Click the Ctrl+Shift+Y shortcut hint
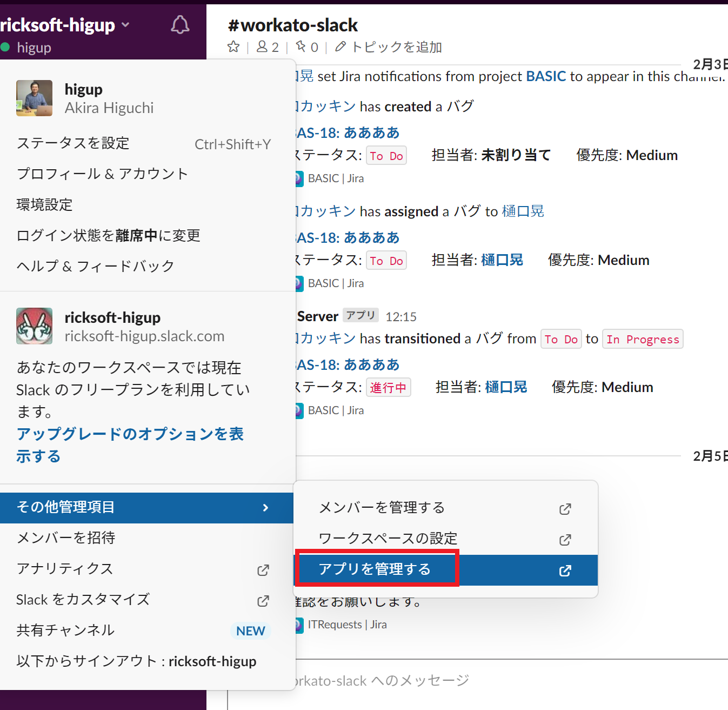Screen dimensions: 728x710 point(232,144)
